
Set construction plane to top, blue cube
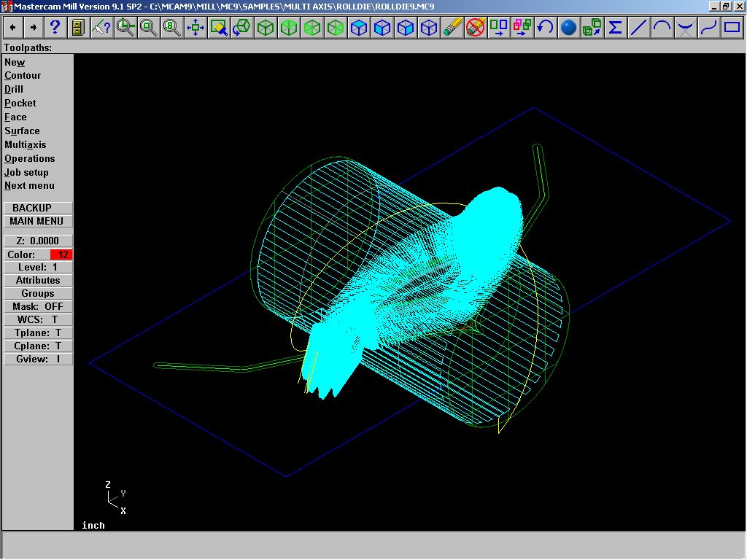(x=359, y=28)
